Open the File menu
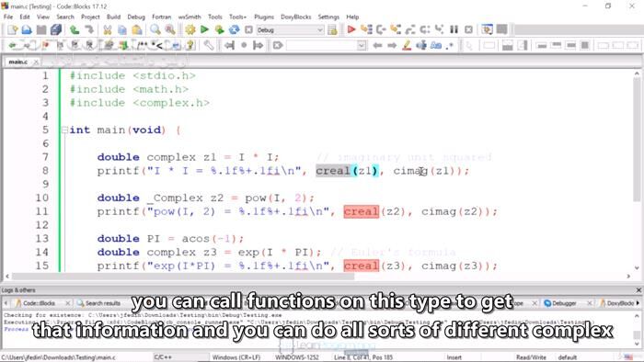The height and width of the screenshot is (362, 644). (8, 17)
